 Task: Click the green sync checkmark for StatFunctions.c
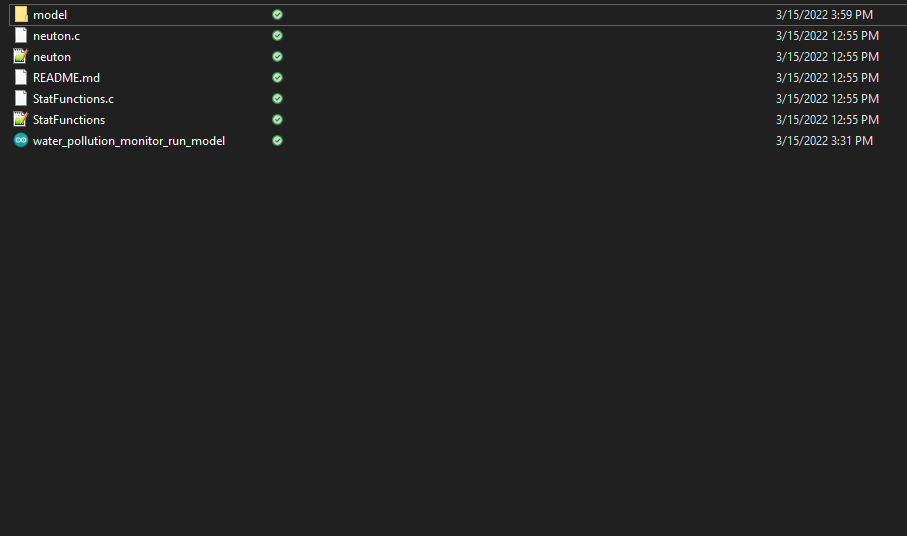(277, 99)
